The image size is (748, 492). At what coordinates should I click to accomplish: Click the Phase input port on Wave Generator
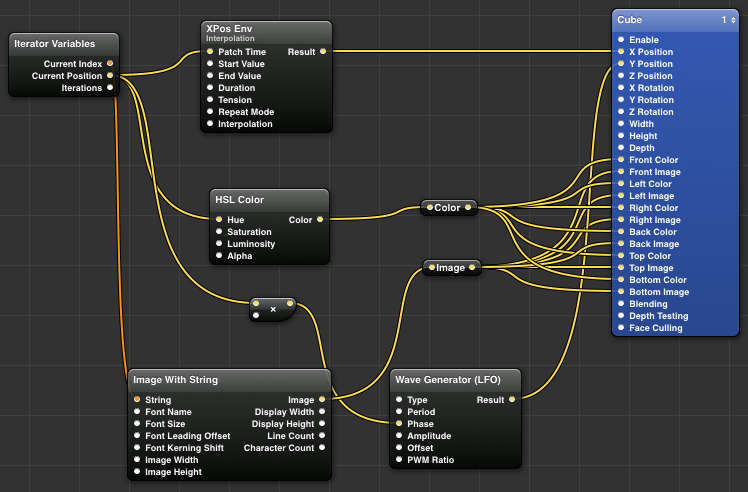(399, 424)
